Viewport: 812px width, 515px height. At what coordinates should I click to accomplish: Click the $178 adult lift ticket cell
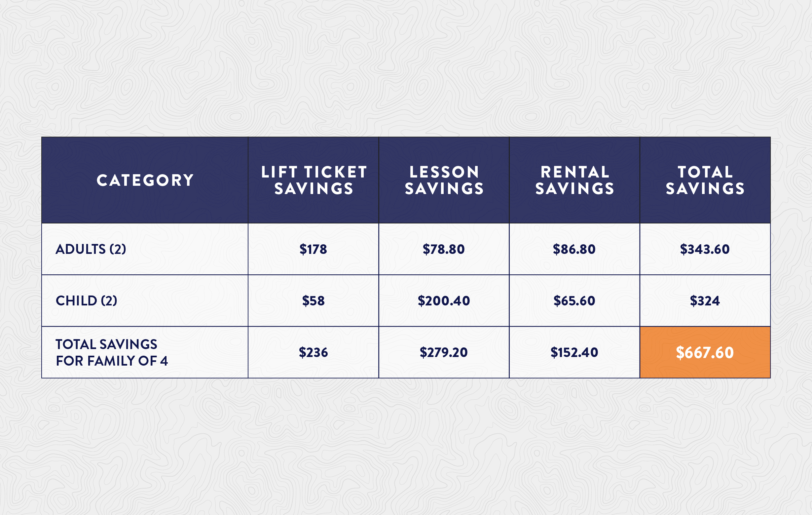coord(313,249)
